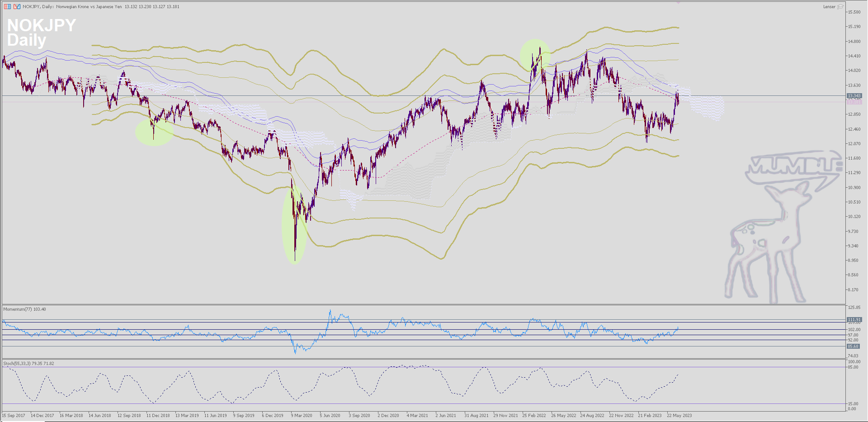Click the 25 Feb 2022 date label
Image resolution: width=868 pixels, height=422 pixels.
pyautogui.click(x=534, y=415)
